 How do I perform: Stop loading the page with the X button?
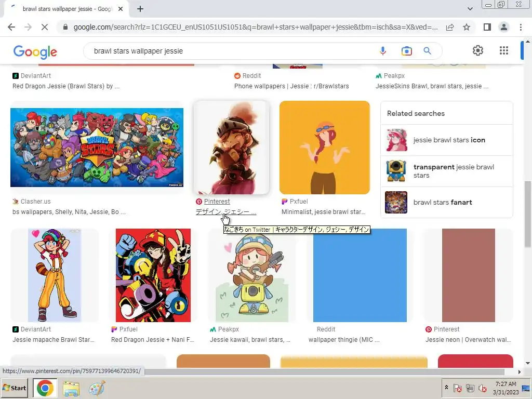[x=45, y=27]
